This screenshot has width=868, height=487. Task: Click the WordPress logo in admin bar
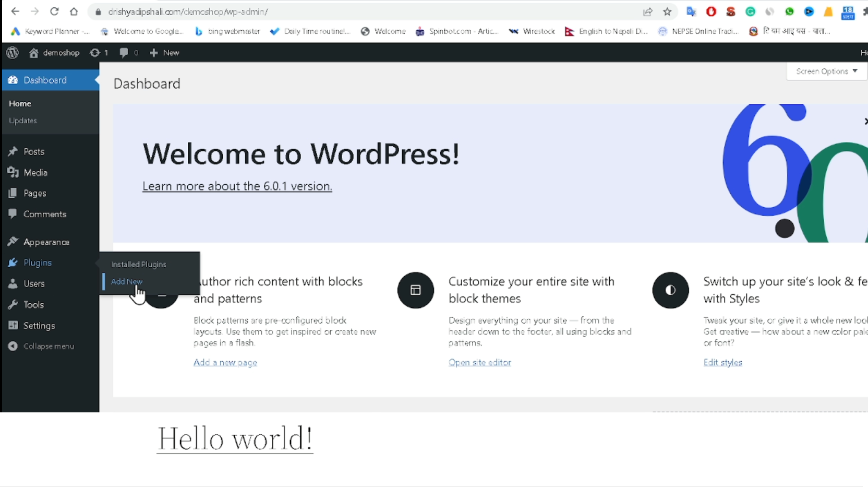pyautogui.click(x=13, y=53)
